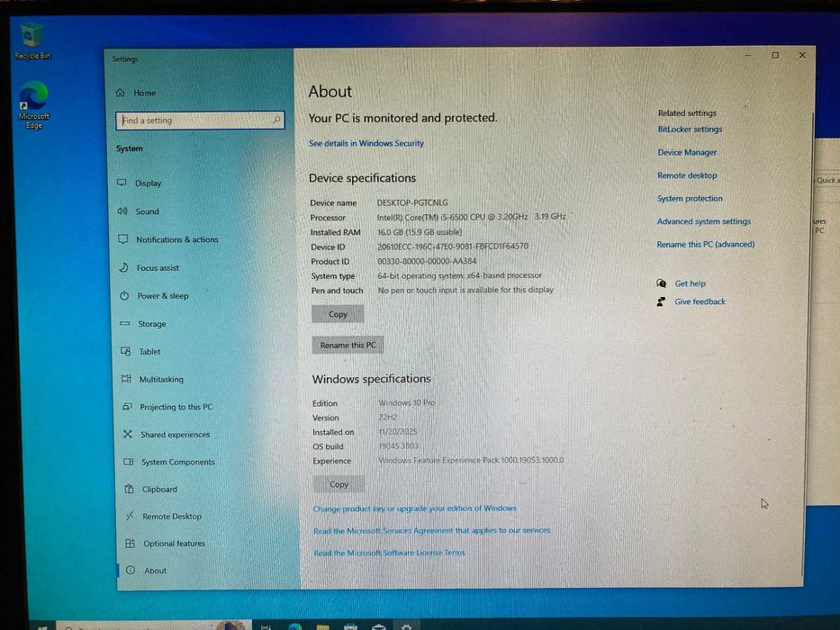The height and width of the screenshot is (630, 840).
Task: Go to Focus assist settings
Action: click(x=149, y=268)
